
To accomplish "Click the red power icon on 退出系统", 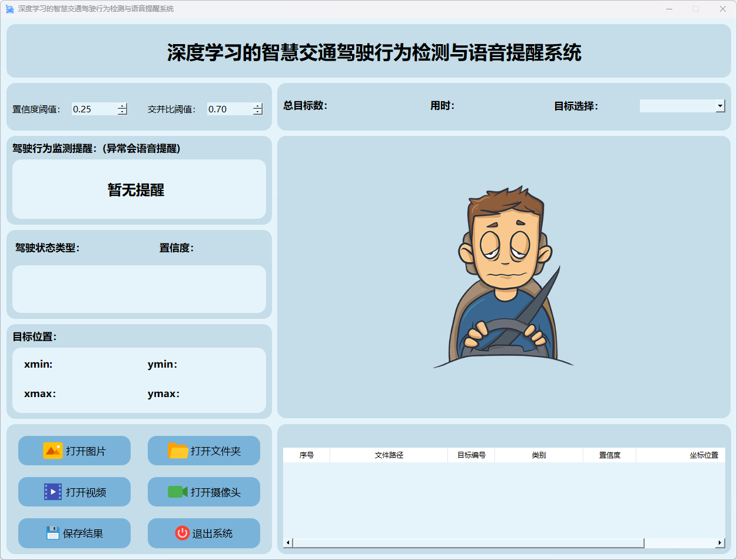I will pos(182,533).
